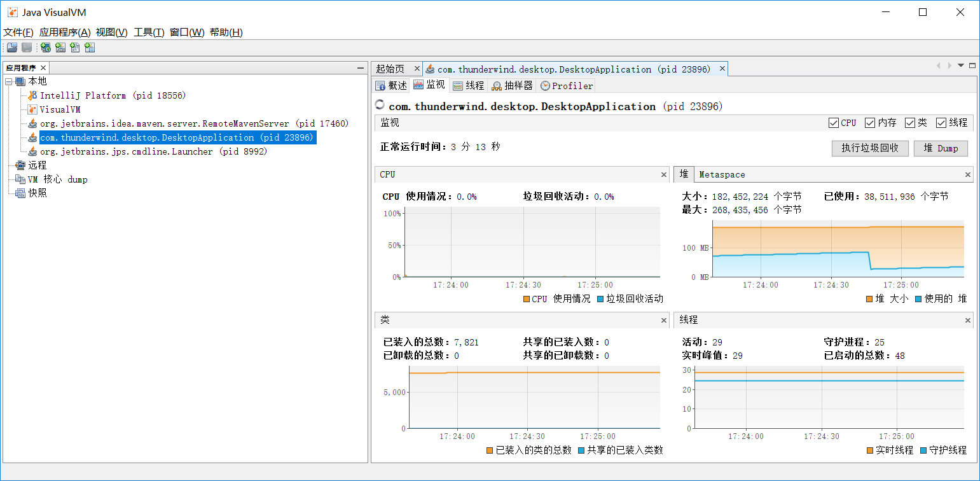Screen dimensions: 980x481
Task: Click orange CPU 使用情况 legend swatch
Action: [527, 299]
